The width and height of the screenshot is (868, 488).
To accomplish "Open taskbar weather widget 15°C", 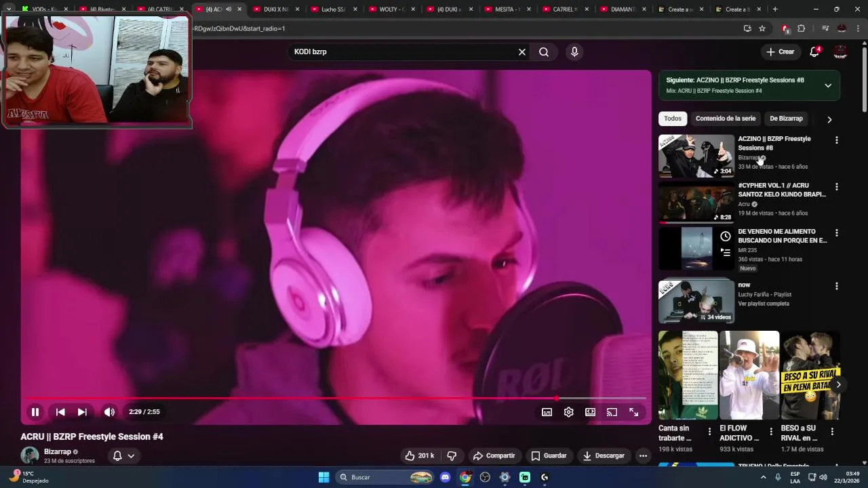I will [x=28, y=477].
